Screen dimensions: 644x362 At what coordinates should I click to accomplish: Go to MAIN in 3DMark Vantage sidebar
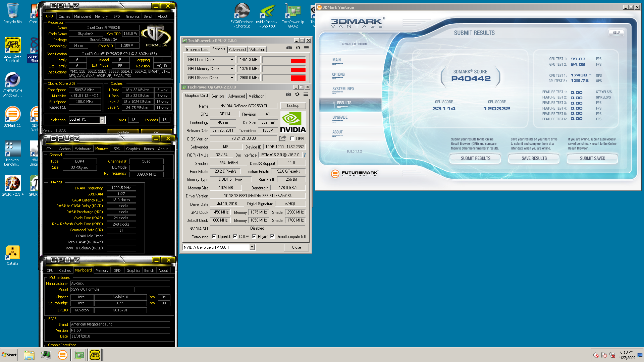click(x=336, y=60)
